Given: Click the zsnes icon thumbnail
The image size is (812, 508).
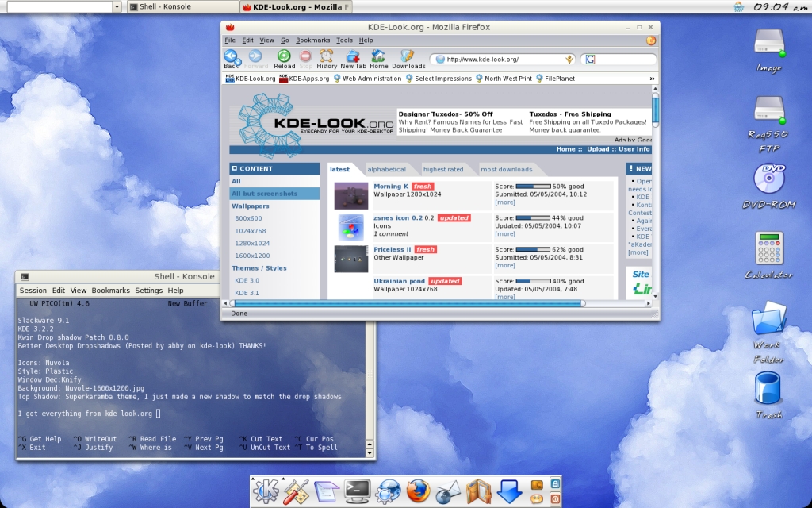Looking at the screenshot, I should (x=351, y=228).
